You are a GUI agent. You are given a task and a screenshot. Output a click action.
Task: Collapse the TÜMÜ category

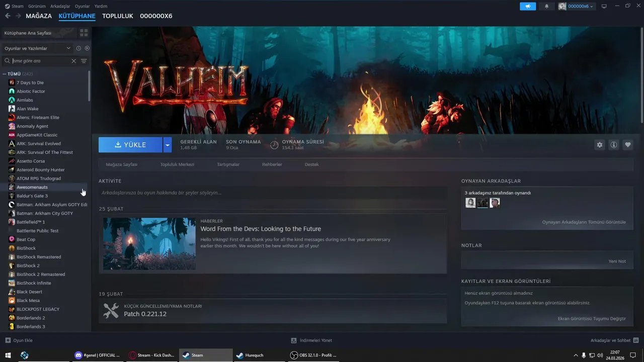pos(5,74)
